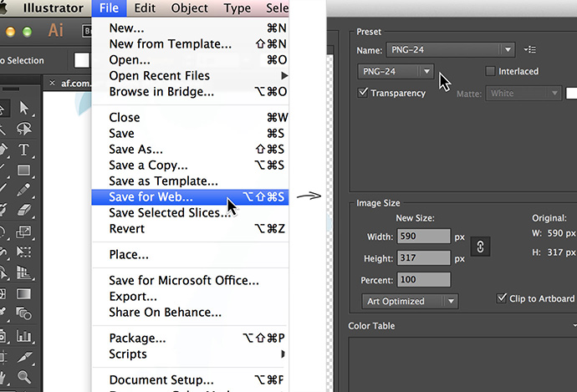The image size is (577, 392).
Task: Select the Slice tool
Action: coord(24,356)
